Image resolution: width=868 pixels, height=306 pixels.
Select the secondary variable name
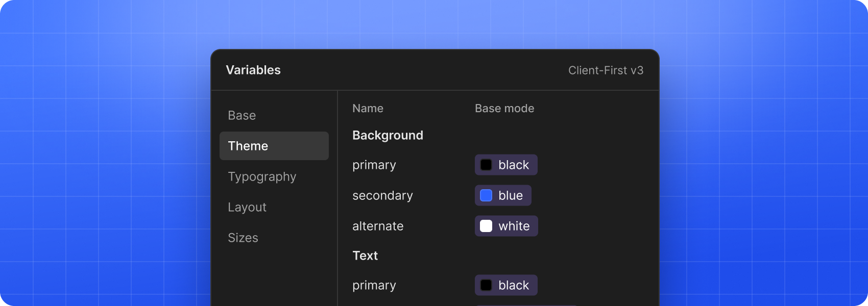click(382, 196)
